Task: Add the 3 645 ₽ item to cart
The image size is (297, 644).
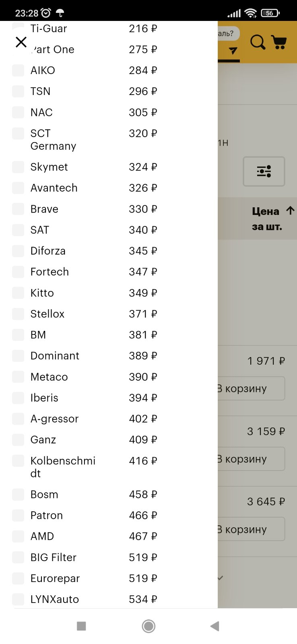Action: [x=250, y=529]
